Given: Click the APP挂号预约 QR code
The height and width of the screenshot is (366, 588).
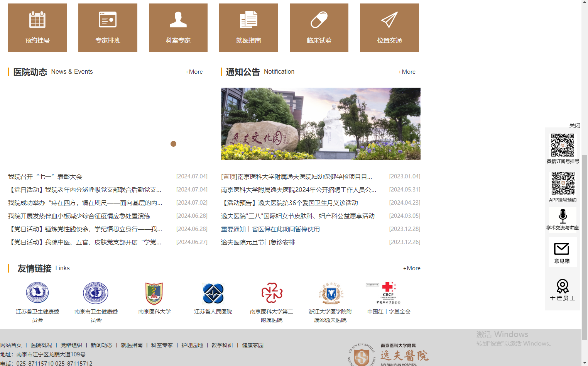Looking at the screenshot, I should (x=563, y=183).
